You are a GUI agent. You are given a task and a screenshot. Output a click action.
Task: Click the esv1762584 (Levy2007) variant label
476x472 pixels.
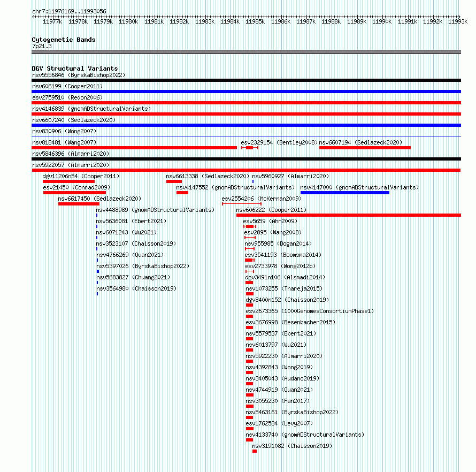pyautogui.click(x=279, y=423)
